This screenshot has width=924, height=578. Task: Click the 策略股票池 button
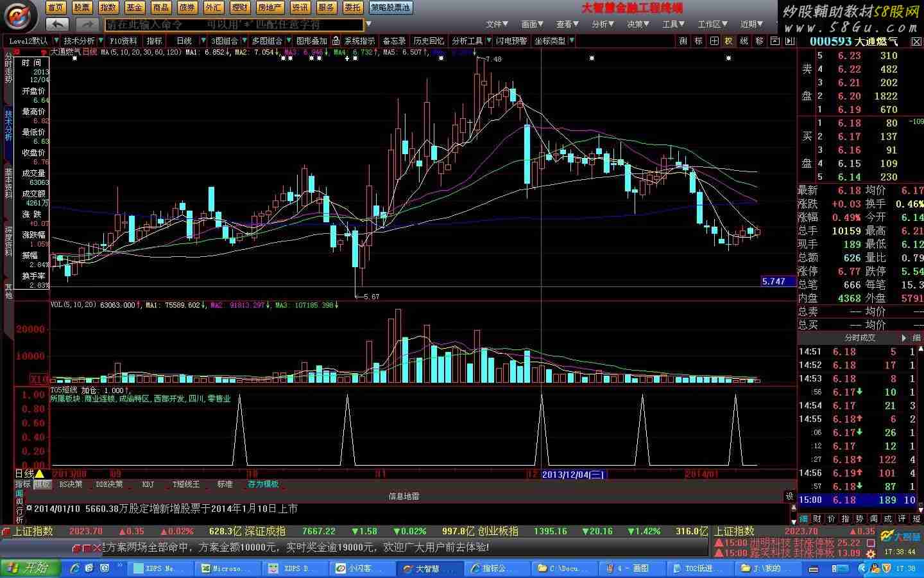[x=391, y=8]
